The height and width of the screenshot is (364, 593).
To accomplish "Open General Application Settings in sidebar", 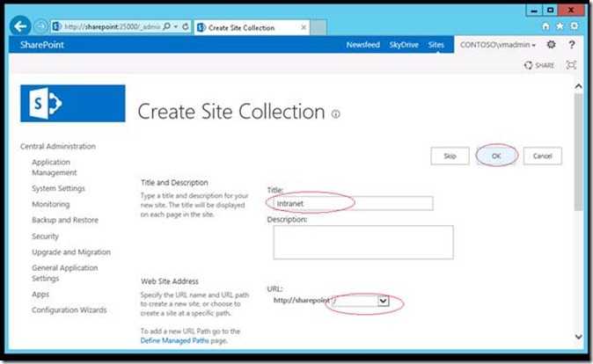I will tap(65, 273).
